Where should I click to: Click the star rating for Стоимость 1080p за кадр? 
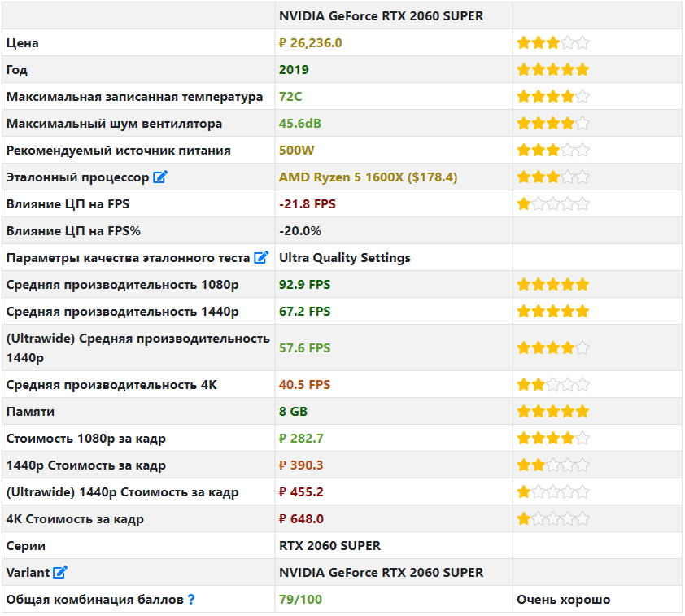coord(553,438)
